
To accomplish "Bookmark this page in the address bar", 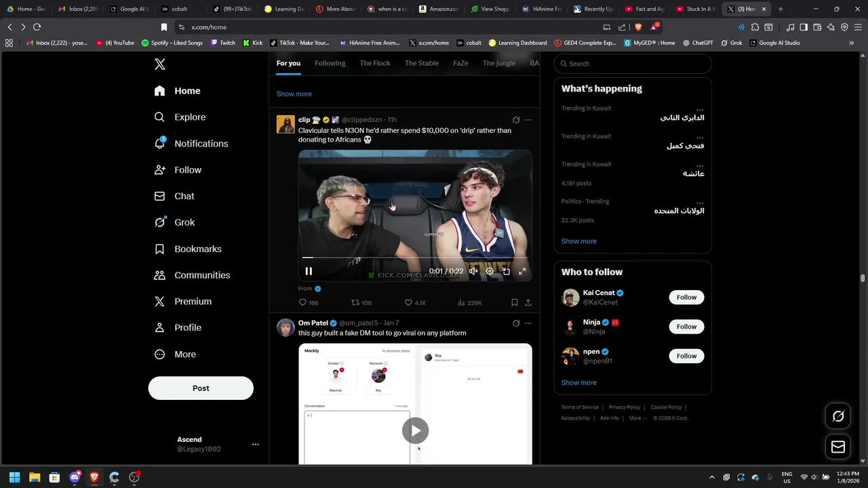I will pos(163,27).
